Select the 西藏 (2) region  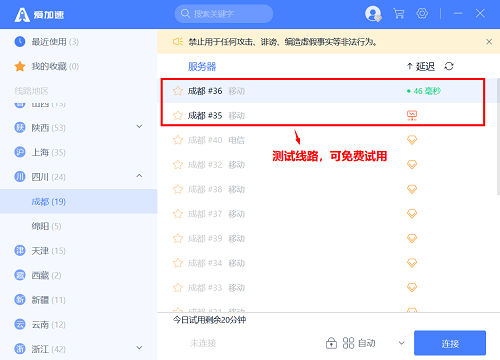tap(78, 275)
